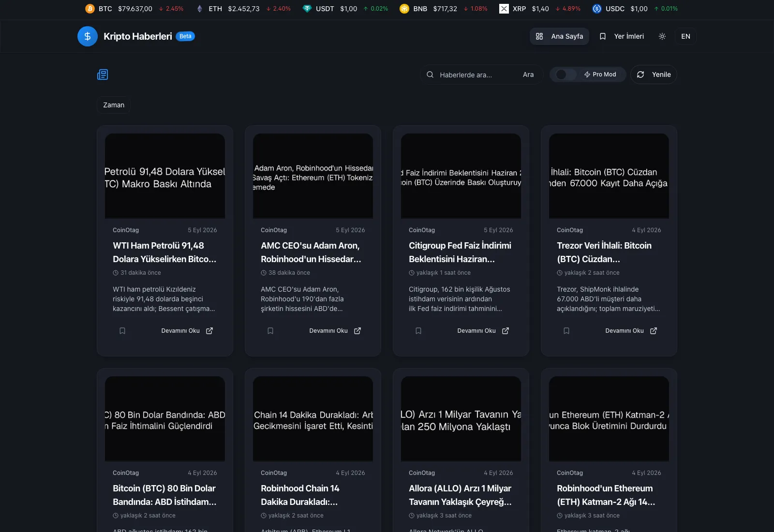This screenshot has height=532, width=774.
Task: Click the Kripto Haberleri dollar logo icon
Action: coord(88,36)
